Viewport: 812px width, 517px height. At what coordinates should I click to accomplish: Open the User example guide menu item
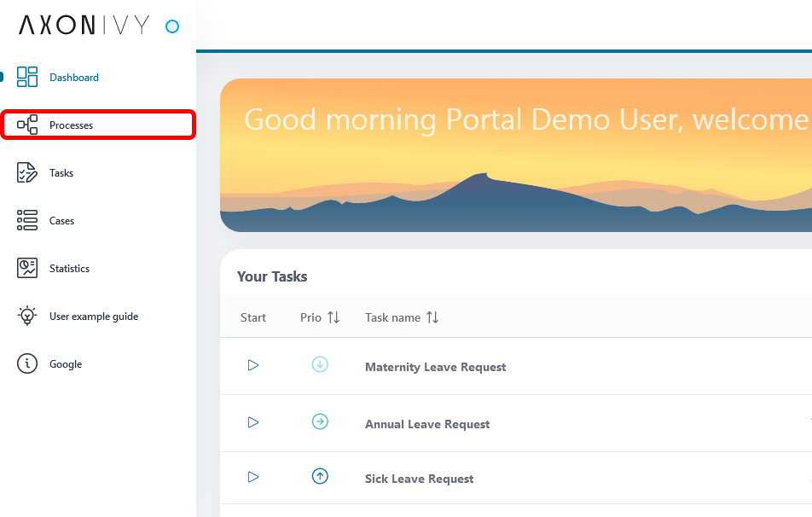tap(98, 316)
